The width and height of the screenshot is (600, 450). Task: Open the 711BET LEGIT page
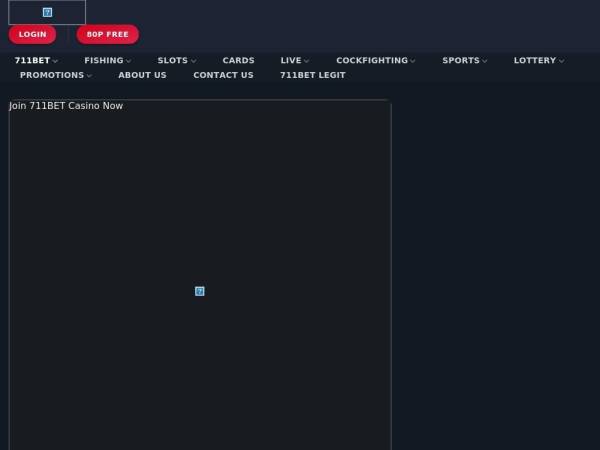pos(313,75)
